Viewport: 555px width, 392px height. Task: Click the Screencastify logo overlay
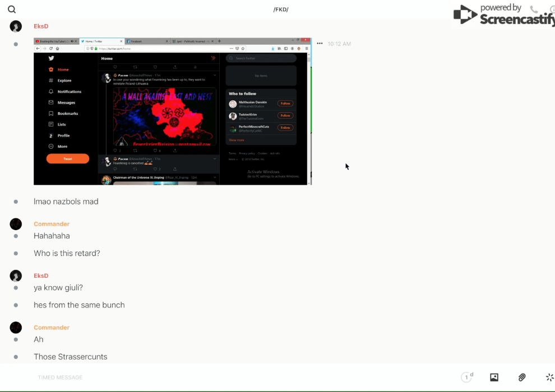505,15
